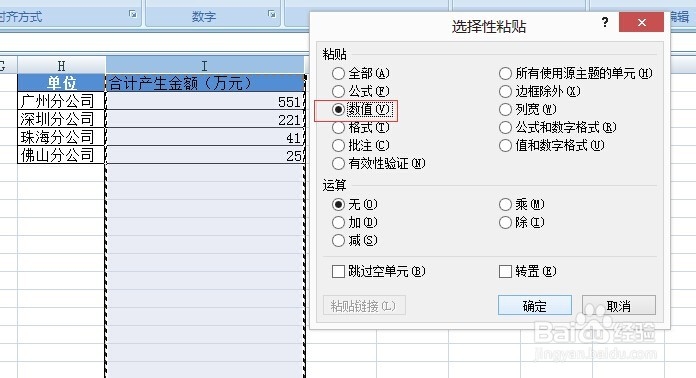This screenshot has width=696, height=378.
Task: Select the 广州分公司 cell
Action: [61, 101]
